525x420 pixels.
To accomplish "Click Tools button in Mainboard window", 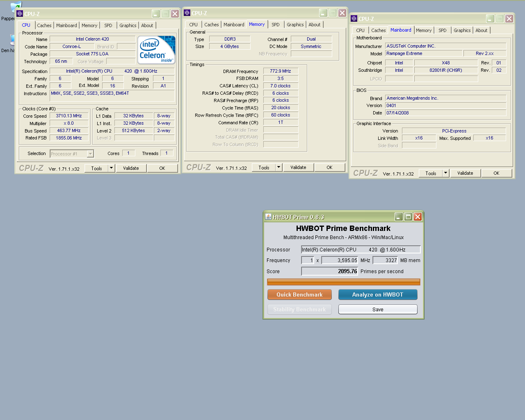I will coord(431,173).
